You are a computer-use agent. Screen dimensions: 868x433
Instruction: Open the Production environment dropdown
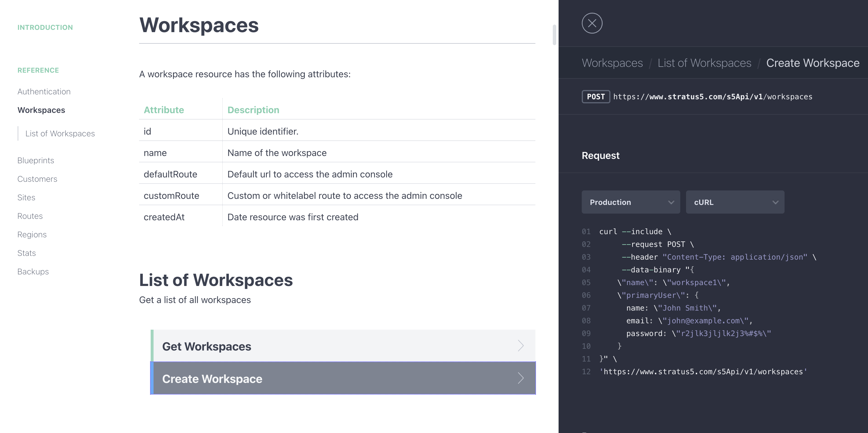pyautogui.click(x=630, y=202)
